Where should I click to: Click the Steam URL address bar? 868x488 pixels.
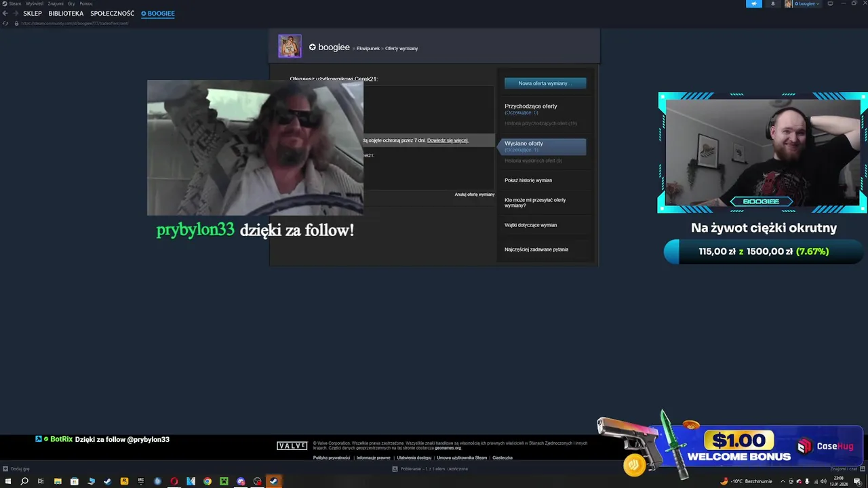(x=75, y=23)
